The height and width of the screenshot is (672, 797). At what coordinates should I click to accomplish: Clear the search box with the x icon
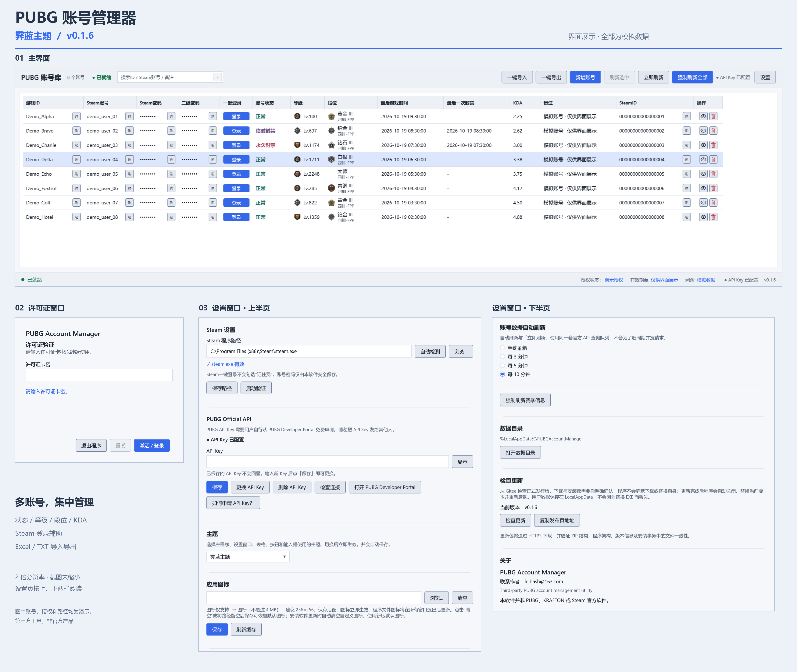(x=218, y=77)
